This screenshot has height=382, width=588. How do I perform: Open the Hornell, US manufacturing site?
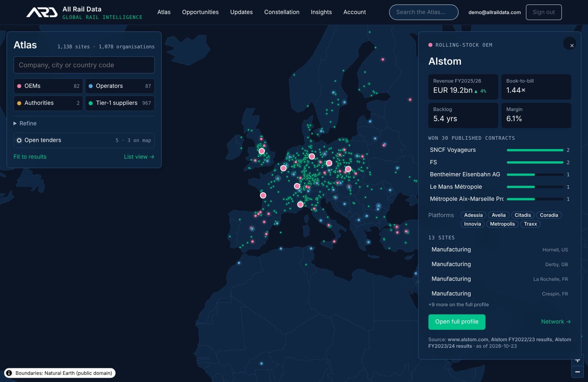click(x=499, y=249)
